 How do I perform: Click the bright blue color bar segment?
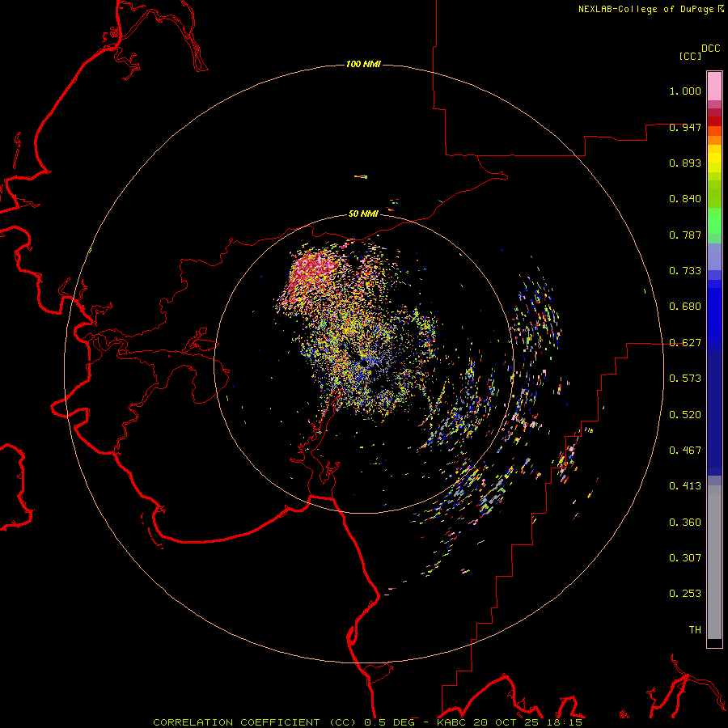[714, 315]
